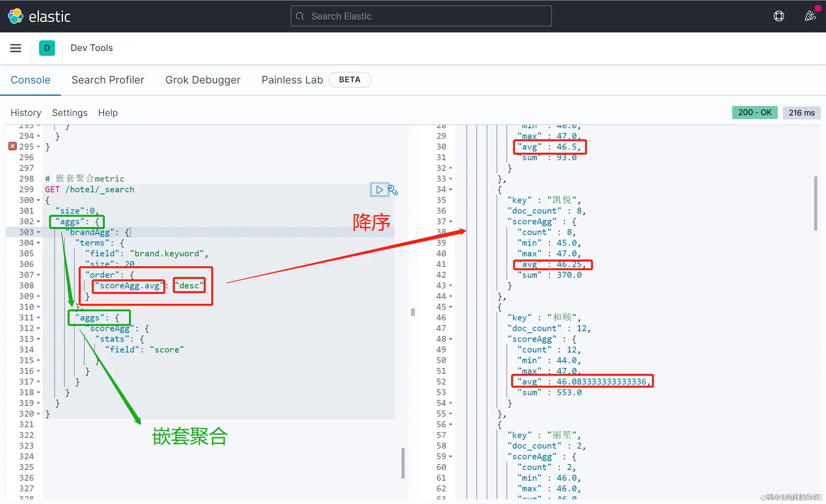Click the green send request play icon
Viewport: 826px width, 504px height.
(379, 190)
